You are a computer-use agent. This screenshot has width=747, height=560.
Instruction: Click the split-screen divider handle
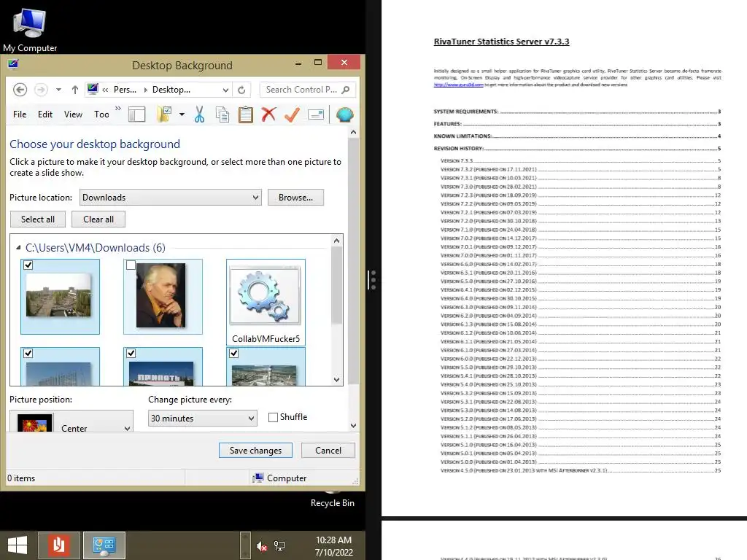click(373, 280)
